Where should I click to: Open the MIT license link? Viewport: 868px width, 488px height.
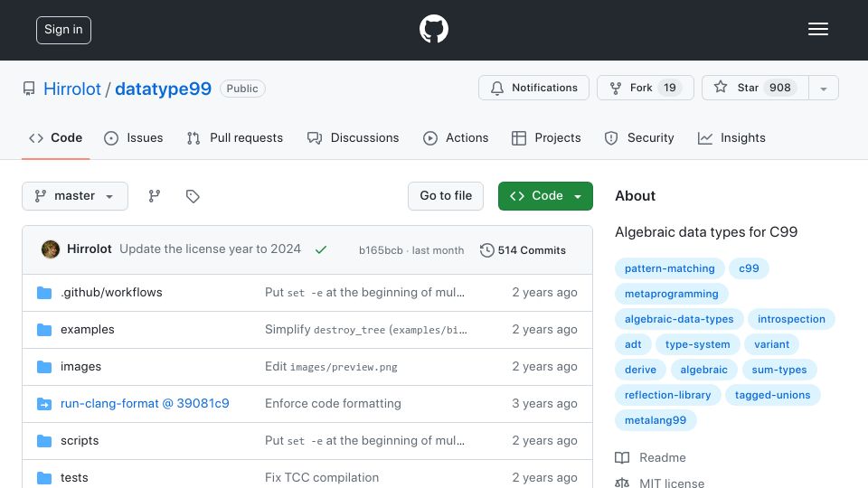click(660, 483)
